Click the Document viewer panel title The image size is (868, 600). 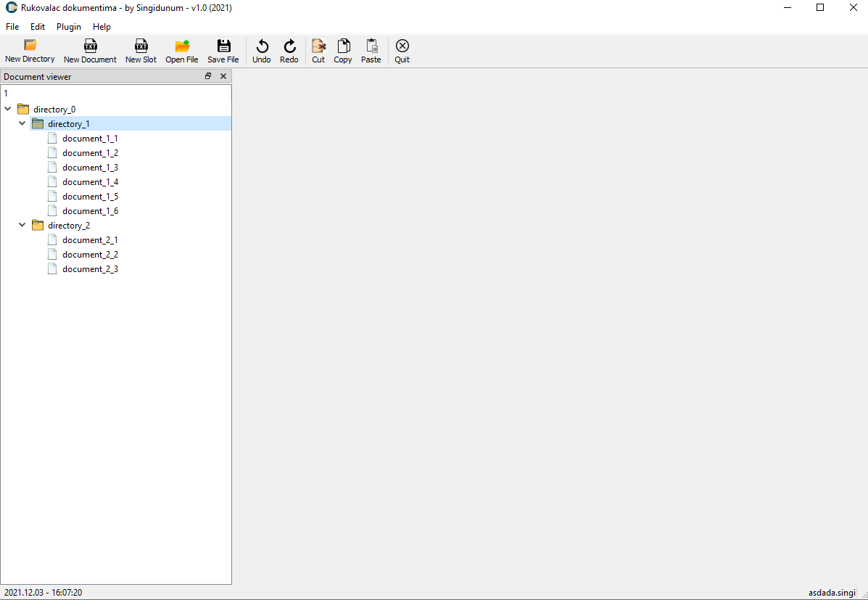click(x=38, y=76)
